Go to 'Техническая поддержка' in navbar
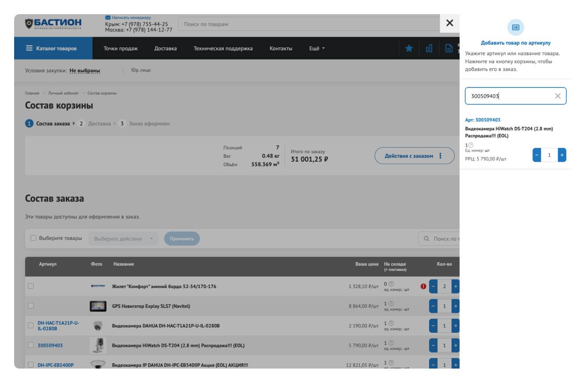The width and height of the screenshot is (588, 388). (223, 49)
